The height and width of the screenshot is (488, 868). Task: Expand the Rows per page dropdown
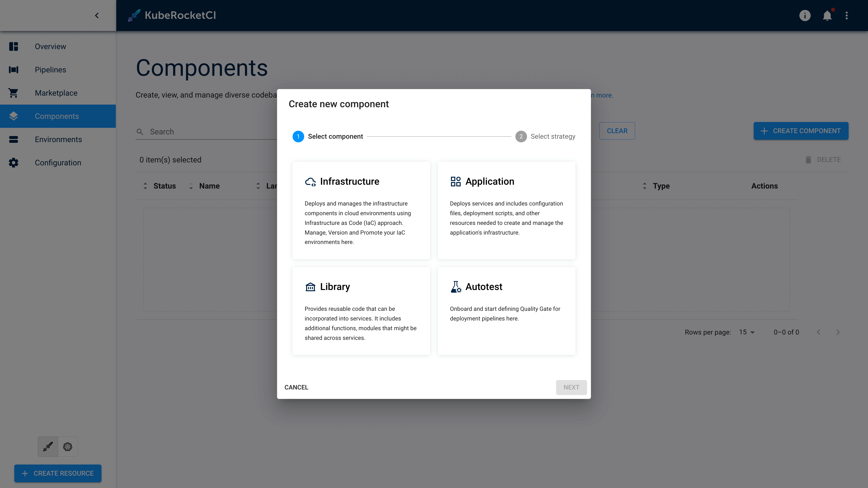point(747,332)
